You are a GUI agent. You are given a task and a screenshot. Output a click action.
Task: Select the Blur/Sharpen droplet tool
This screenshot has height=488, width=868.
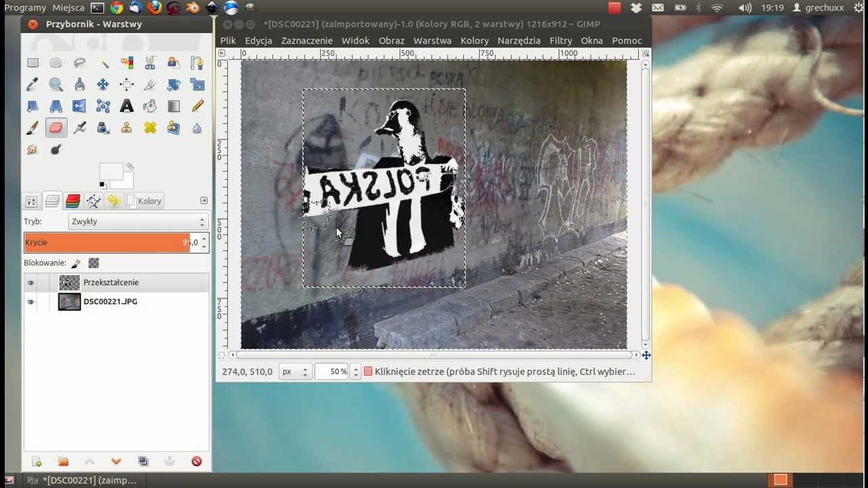pyautogui.click(x=197, y=127)
